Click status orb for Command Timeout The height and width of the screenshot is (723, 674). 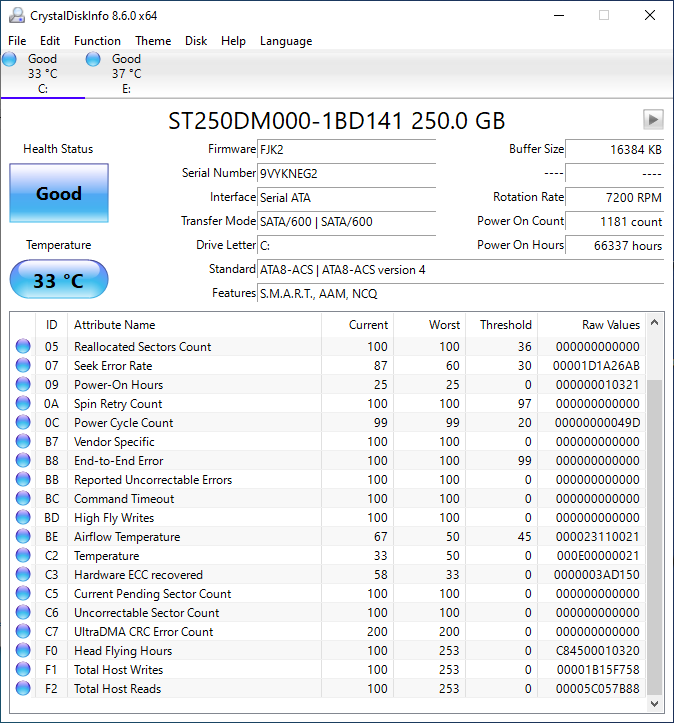(23, 498)
